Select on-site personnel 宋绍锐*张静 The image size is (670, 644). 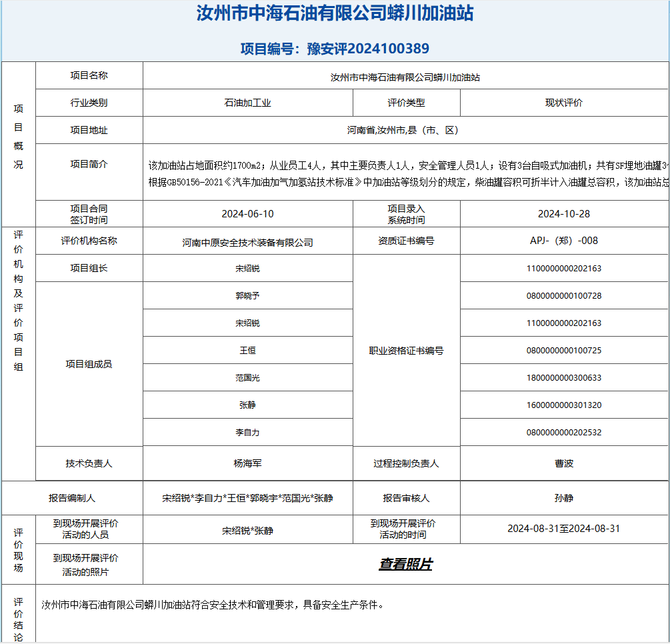(248, 531)
